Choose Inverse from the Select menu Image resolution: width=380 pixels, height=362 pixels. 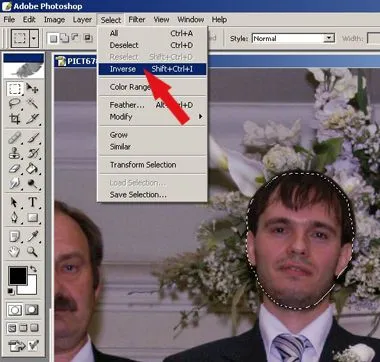point(152,69)
